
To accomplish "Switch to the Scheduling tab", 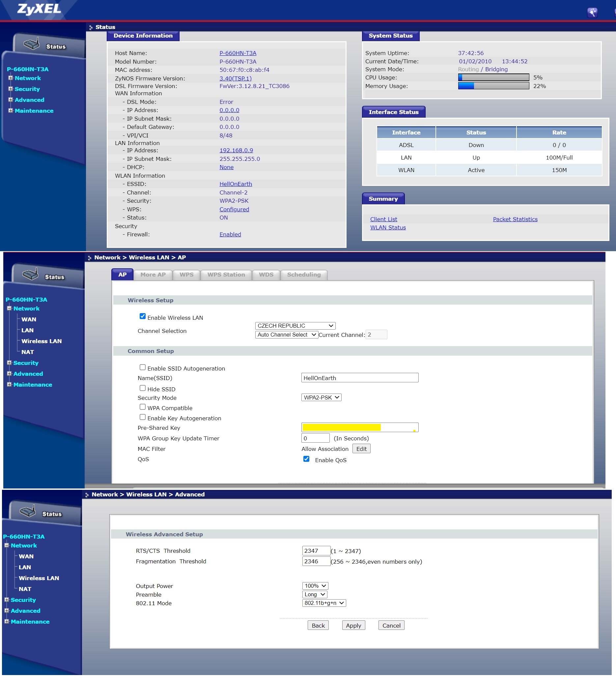I will pos(303,275).
